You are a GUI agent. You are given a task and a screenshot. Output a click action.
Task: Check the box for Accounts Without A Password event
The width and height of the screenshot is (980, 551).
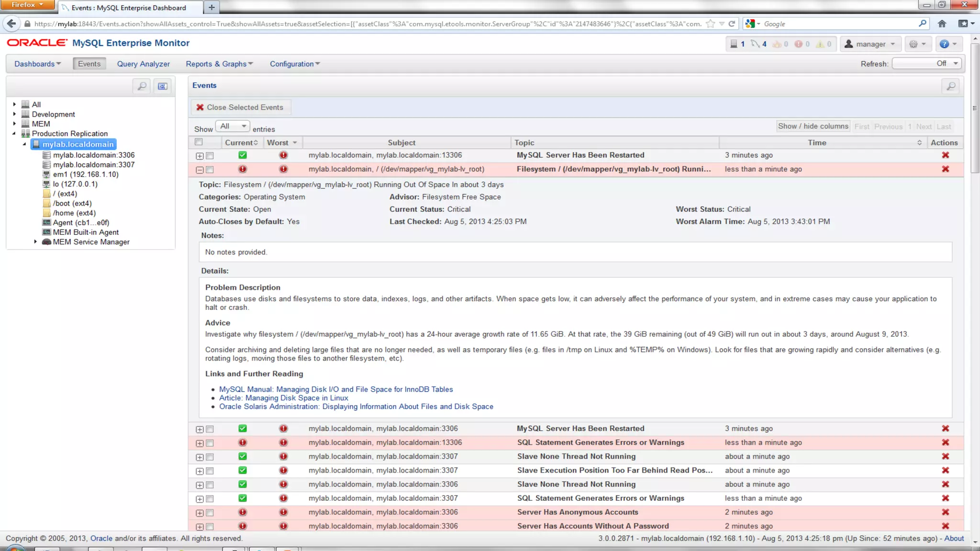[210, 527]
